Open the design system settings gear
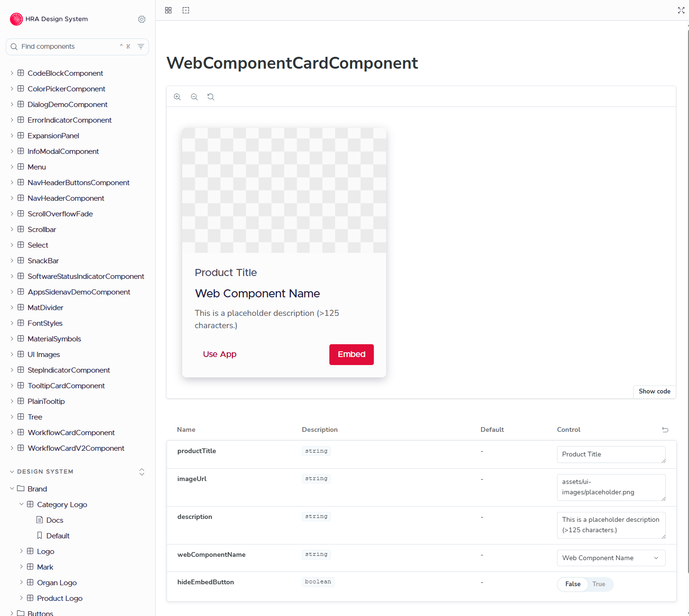689x616 pixels. tap(141, 19)
